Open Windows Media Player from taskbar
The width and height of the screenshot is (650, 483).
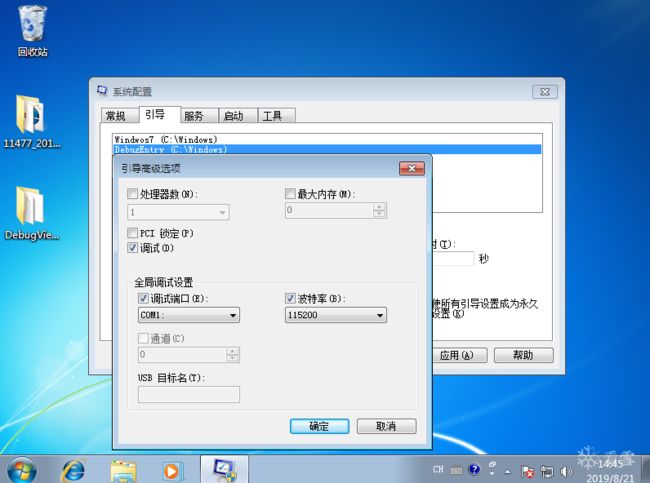(x=171, y=471)
